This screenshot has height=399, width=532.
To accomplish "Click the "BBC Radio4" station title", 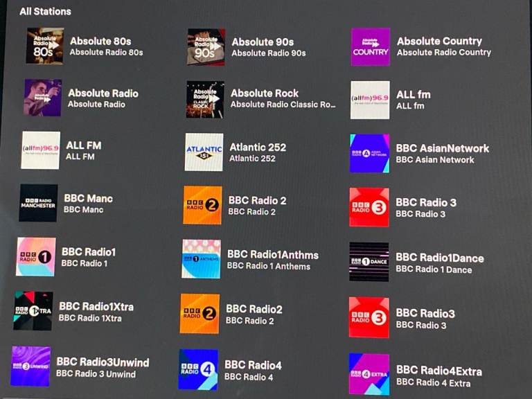I will [x=253, y=366].
